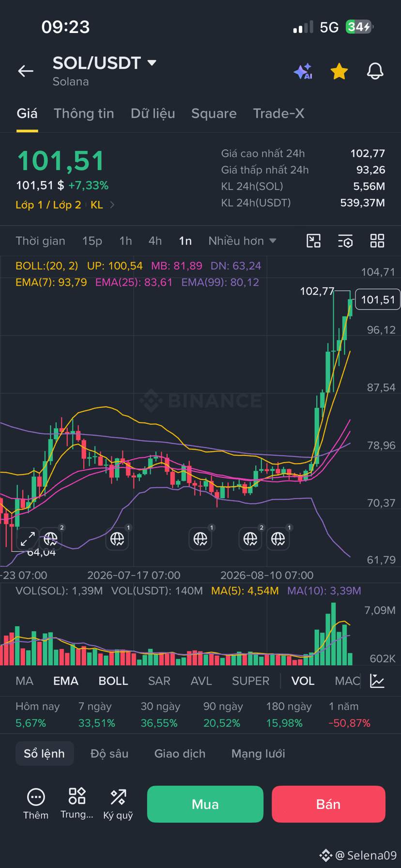Open the Thêm more options icon

[x=36, y=804]
